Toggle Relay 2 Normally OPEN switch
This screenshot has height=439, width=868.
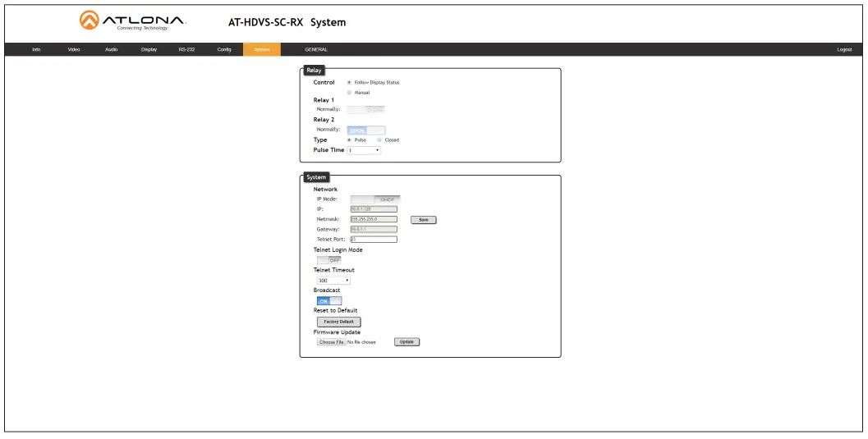point(366,130)
